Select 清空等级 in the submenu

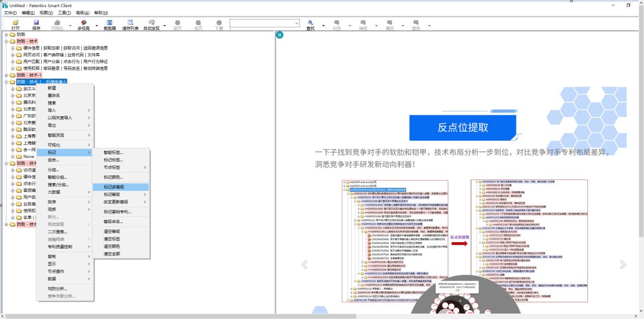click(x=120, y=231)
